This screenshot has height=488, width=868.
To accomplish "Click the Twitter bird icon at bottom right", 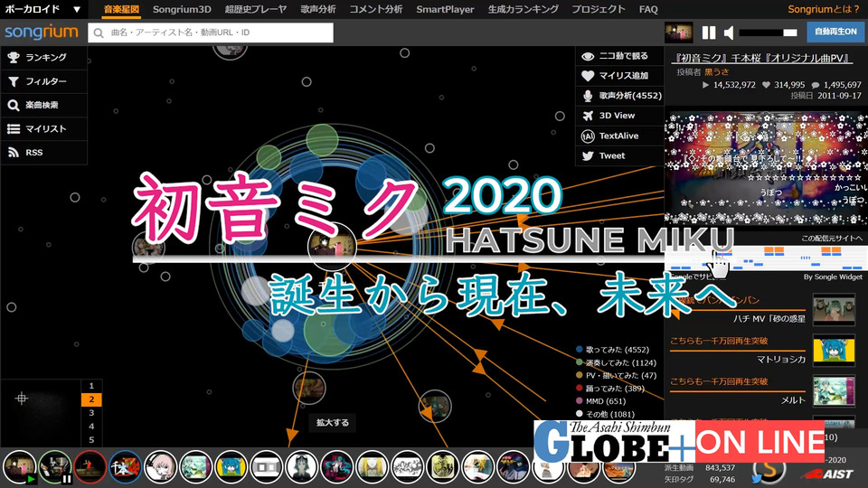I will coord(757,478).
